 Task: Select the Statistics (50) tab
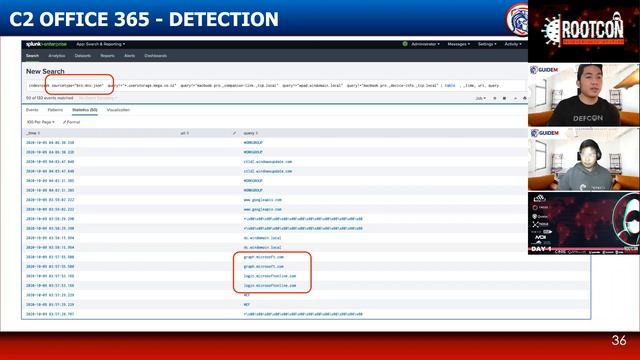pos(84,110)
